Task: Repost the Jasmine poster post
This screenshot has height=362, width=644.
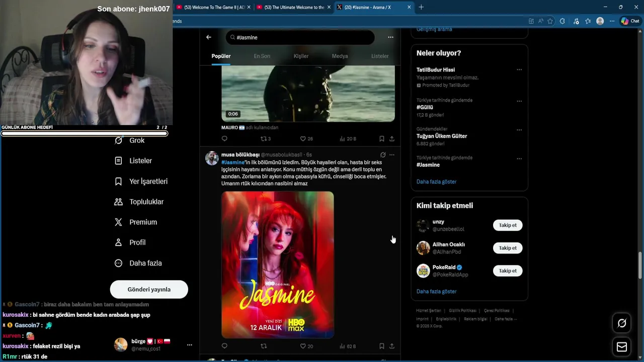Action: point(263,346)
